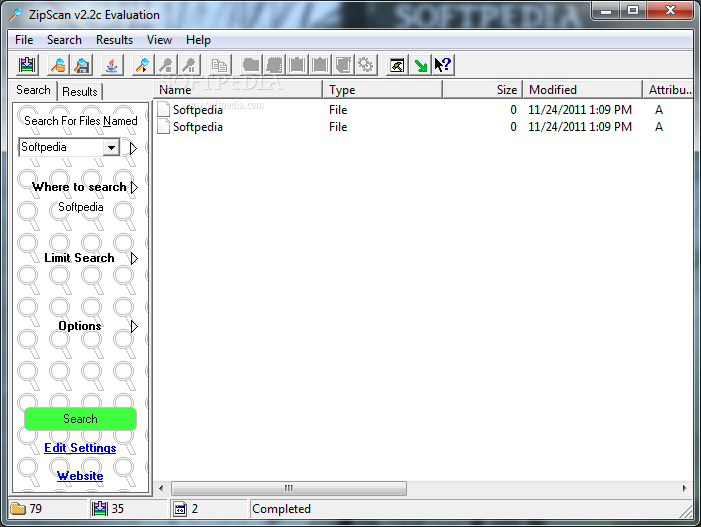Switch to the Search tab
The image size is (701, 527).
click(x=34, y=90)
